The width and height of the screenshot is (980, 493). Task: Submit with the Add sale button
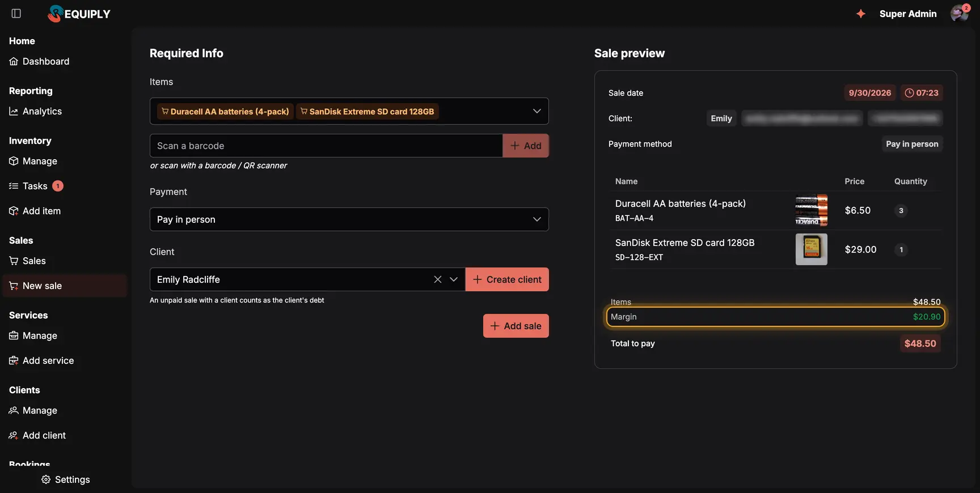coord(516,326)
